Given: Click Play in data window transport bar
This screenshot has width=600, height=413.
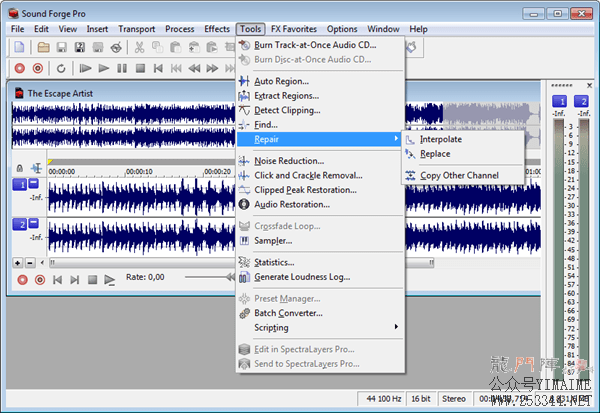Looking at the screenshot, I should pyautogui.click(x=110, y=280).
